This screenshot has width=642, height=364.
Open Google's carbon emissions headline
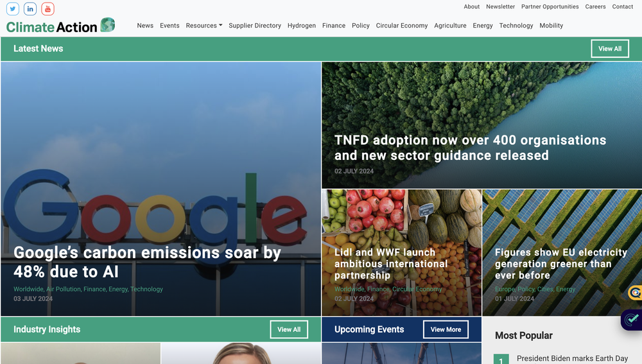tap(147, 262)
